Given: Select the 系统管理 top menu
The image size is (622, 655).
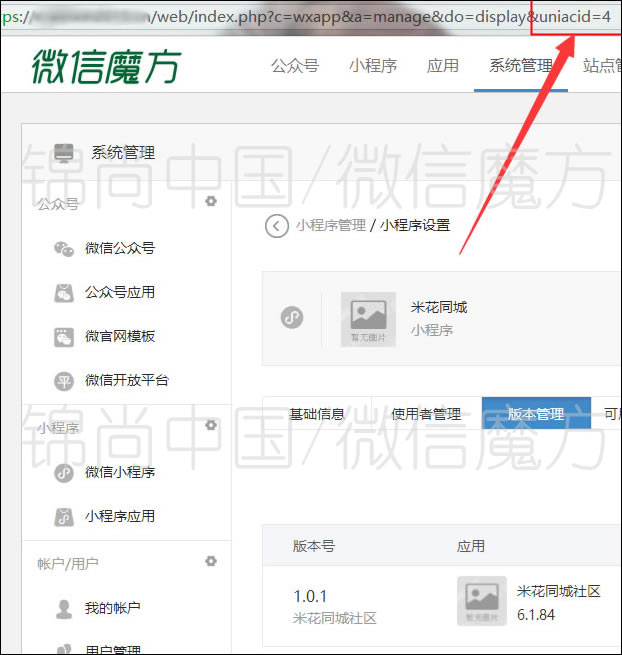Looking at the screenshot, I should pyautogui.click(x=521, y=66).
